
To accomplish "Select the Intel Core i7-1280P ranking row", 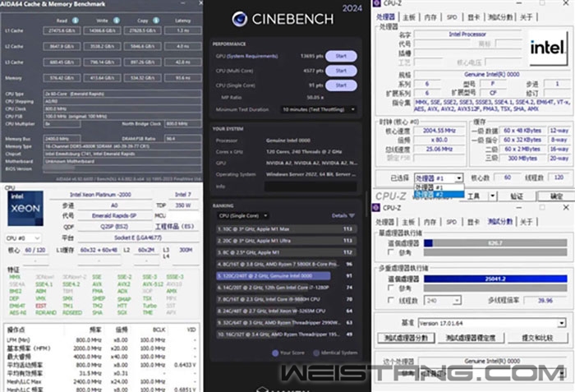I will pos(286,288).
